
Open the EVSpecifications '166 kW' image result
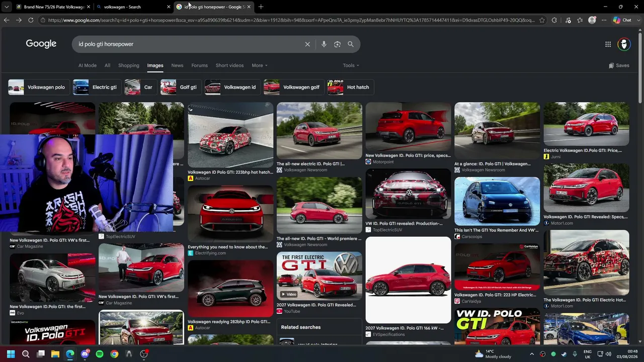point(408,280)
